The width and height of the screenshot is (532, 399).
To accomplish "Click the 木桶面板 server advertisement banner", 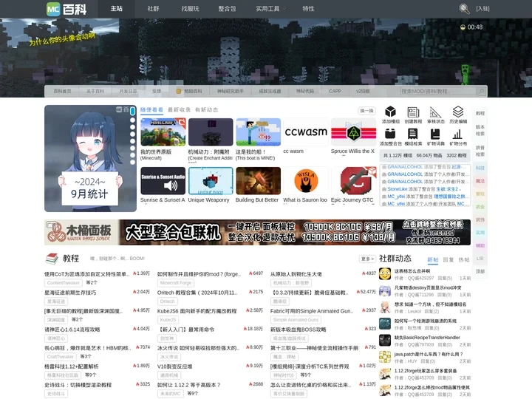I will (257, 233).
